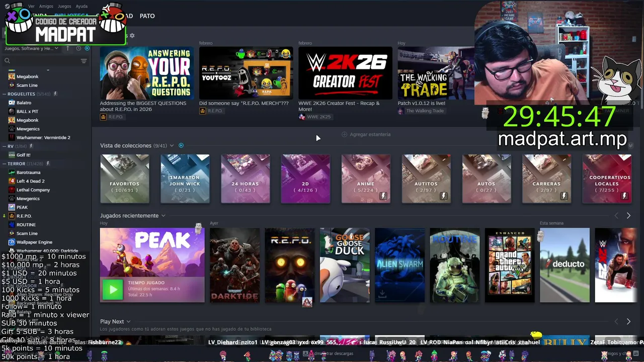Click WWE 2K25 source icon under news
The image size is (644, 362).
[x=302, y=117]
